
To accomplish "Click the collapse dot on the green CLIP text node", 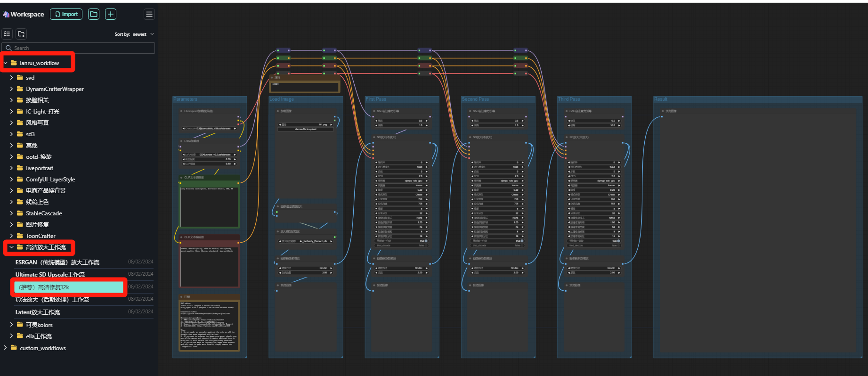I will [181, 178].
